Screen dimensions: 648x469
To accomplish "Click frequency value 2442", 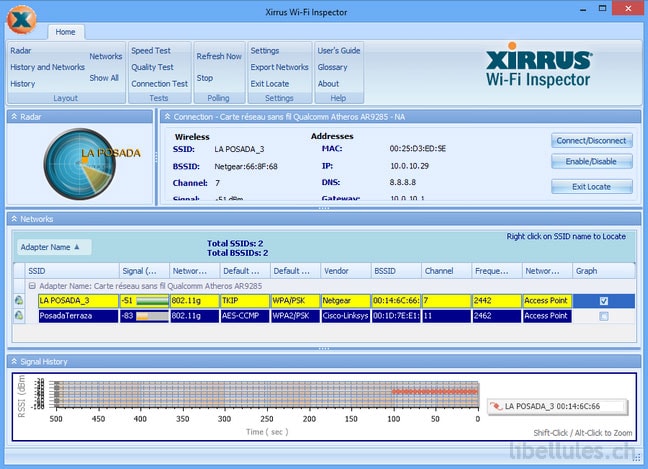I will (x=497, y=301).
